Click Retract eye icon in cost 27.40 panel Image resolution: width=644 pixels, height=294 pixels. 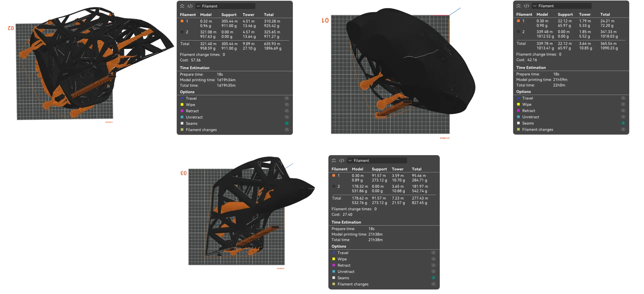433,265
